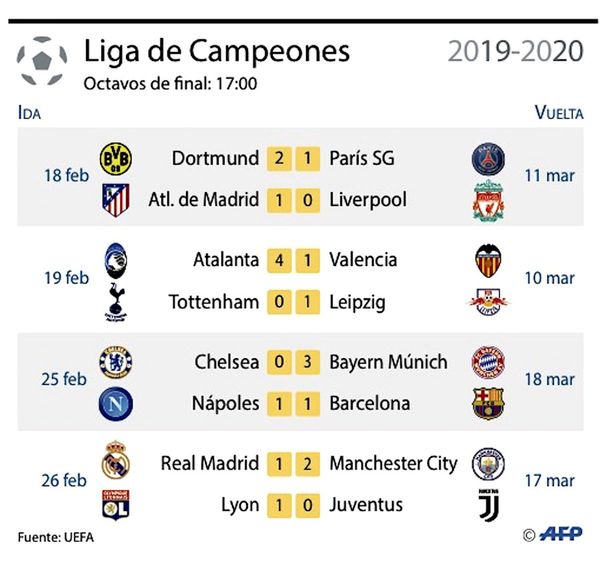Click the Ida column heading
Screen dimensions: 600x583
click(x=29, y=113)
